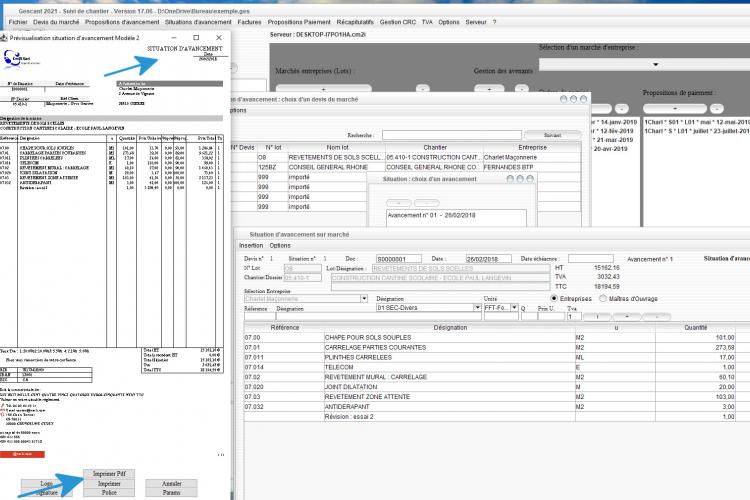750x500 pixels.
Task: Click the Tva input field
Action: pos(574,316)
